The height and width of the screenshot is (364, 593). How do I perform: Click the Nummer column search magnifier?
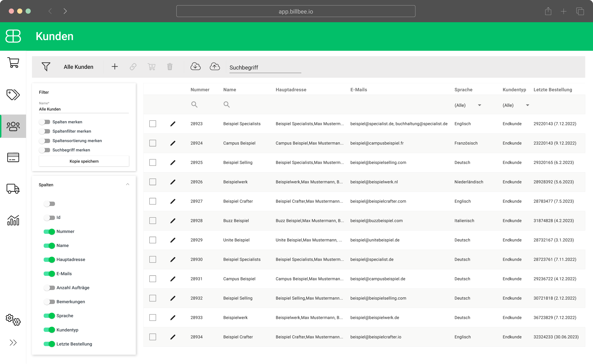coord(194,104)
